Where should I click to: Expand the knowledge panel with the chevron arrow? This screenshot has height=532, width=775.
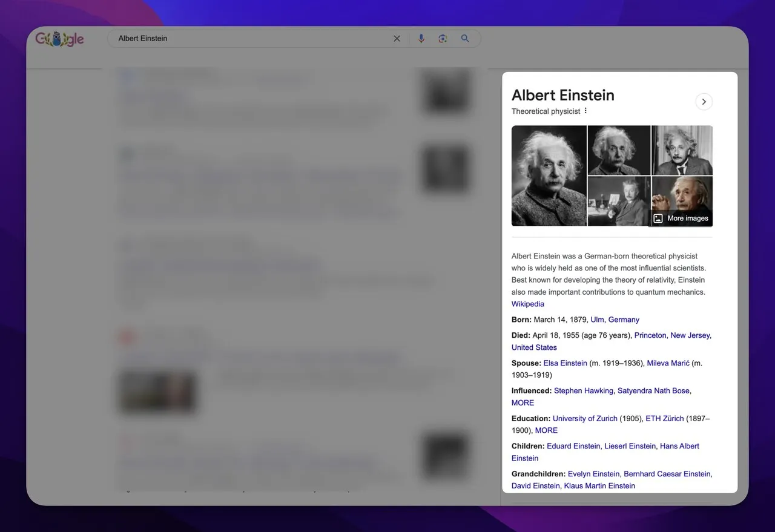point(704,102)
